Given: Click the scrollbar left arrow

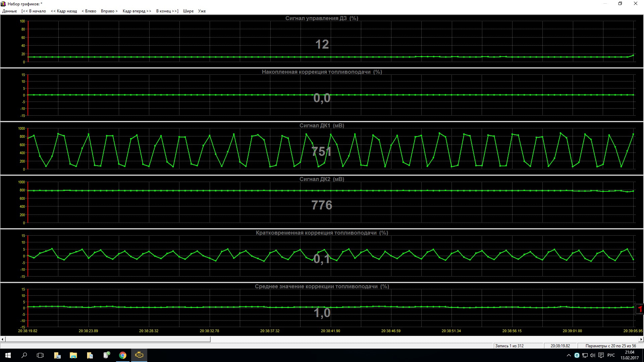Looking at the screenshot, I should pos(2,339).
